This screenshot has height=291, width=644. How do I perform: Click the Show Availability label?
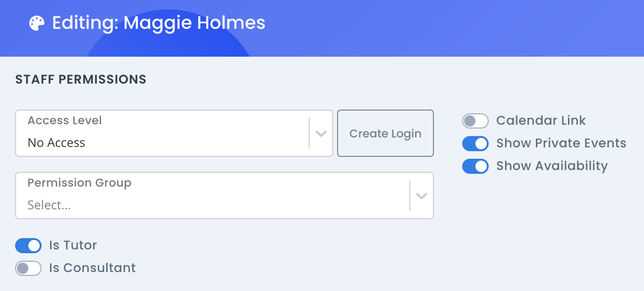click(x=551, y=166)
